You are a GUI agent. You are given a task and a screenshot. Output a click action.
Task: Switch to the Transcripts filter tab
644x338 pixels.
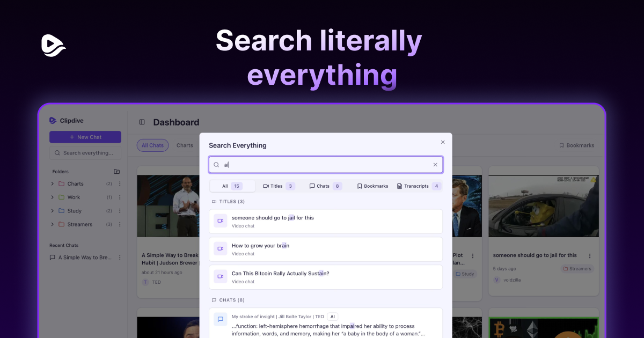[x=419, y=186]
